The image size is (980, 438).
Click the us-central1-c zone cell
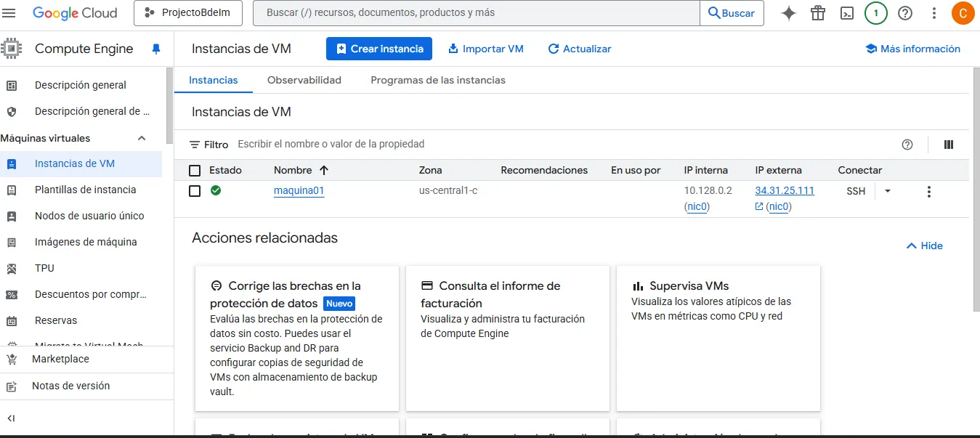tap(448, 191)
